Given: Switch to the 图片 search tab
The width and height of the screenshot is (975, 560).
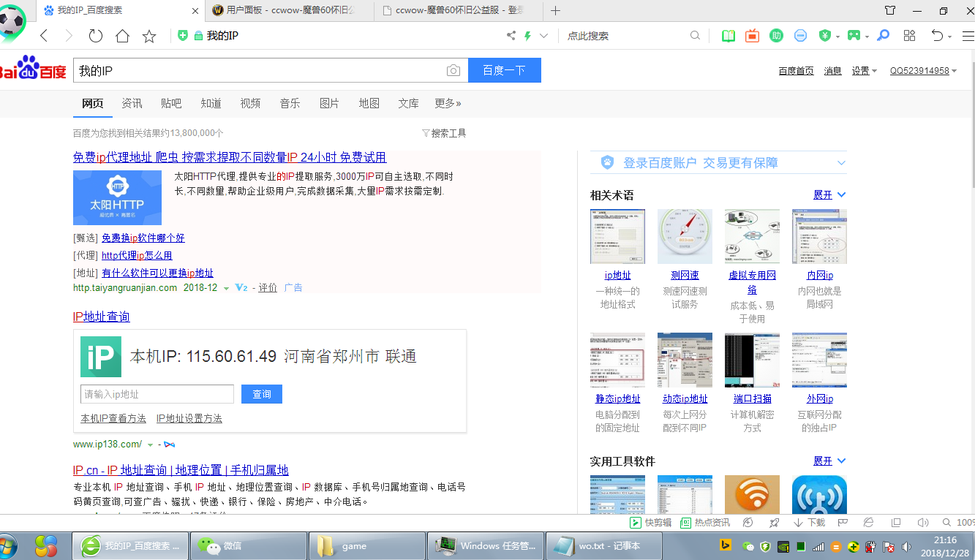Looking at the screenshot, I should click(x=329, y=103).
